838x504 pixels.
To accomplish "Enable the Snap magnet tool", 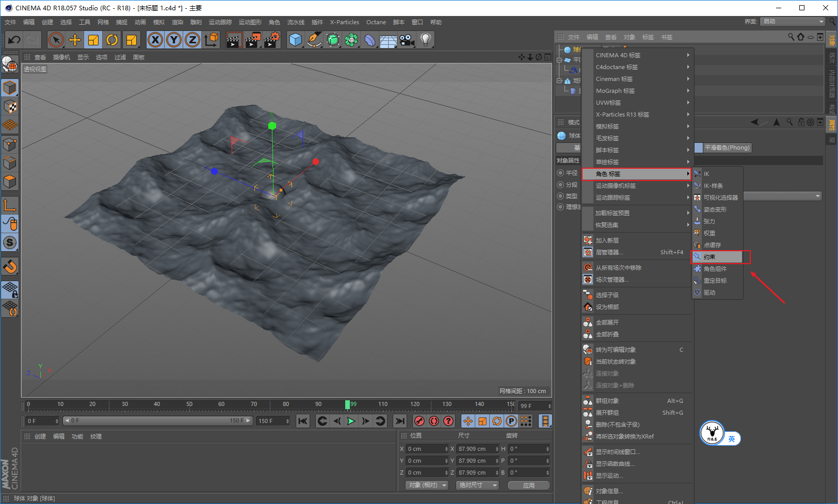I will (x=10, y=266).
